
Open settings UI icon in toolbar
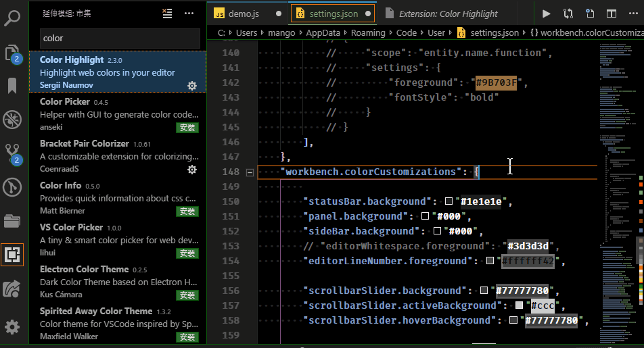(590, 14)
